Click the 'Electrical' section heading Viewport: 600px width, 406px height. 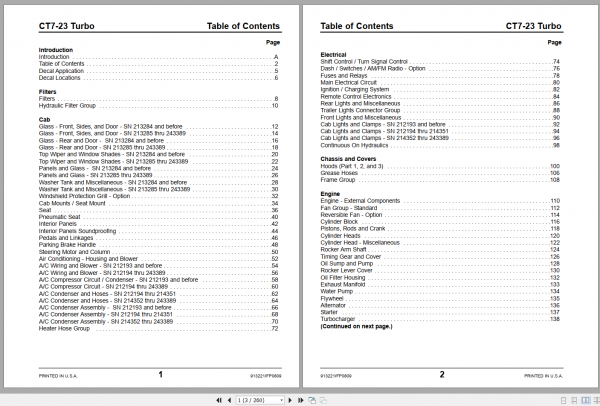click(333, 55)
